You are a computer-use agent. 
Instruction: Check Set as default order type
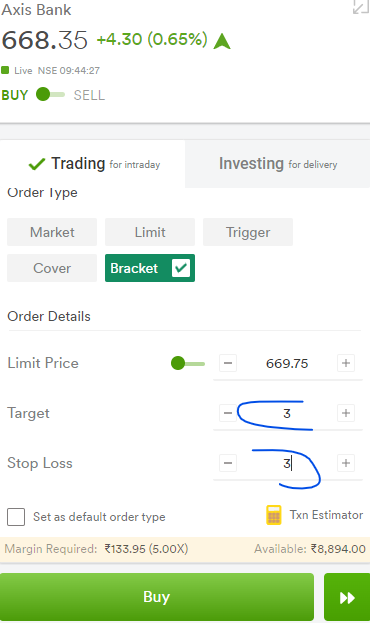click(16, 517)
